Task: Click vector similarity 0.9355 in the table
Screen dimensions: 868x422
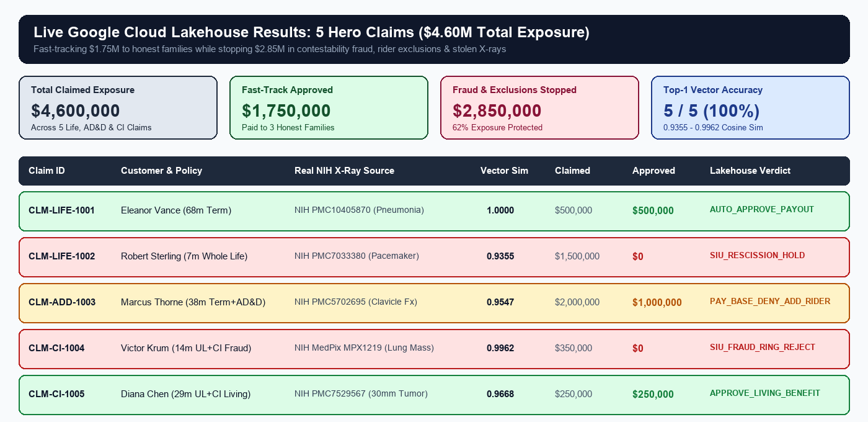Action: pos(500,256)
